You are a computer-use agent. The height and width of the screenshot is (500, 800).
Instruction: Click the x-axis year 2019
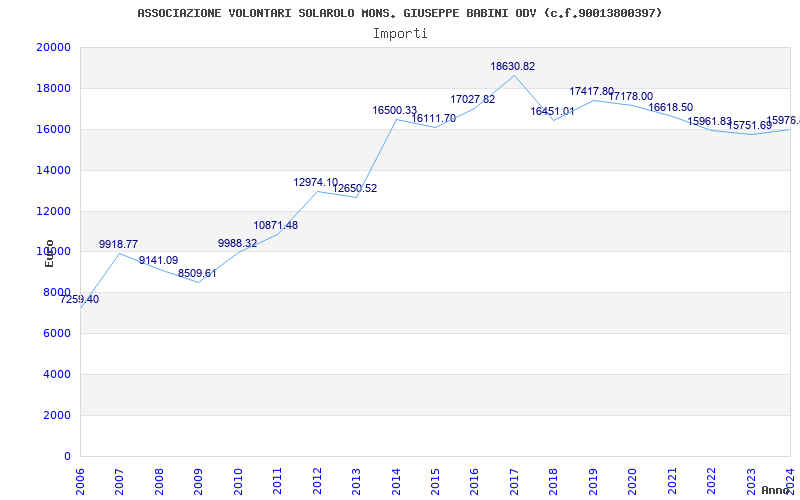[x=593, y=481]
